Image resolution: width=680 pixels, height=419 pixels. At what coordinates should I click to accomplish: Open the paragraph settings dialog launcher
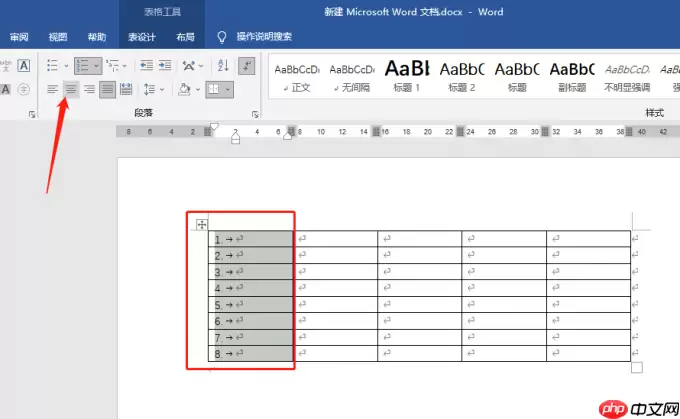point(255,114)
